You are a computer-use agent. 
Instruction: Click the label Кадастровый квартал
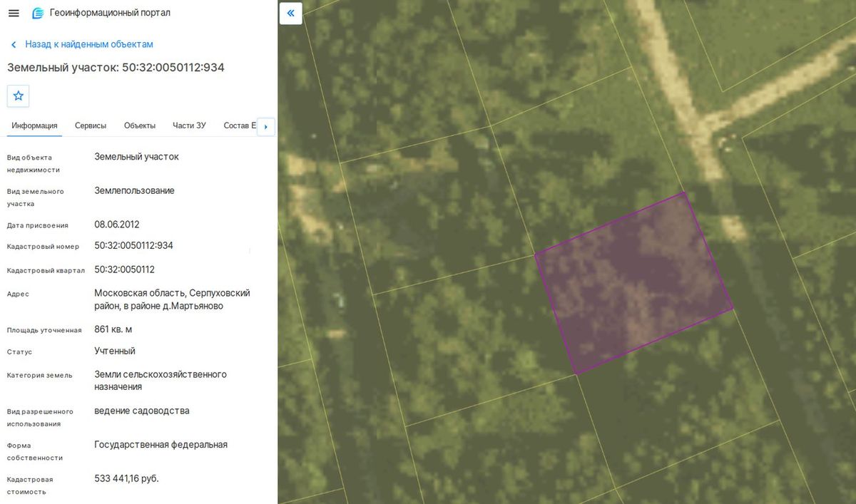(x=46, y=271)
